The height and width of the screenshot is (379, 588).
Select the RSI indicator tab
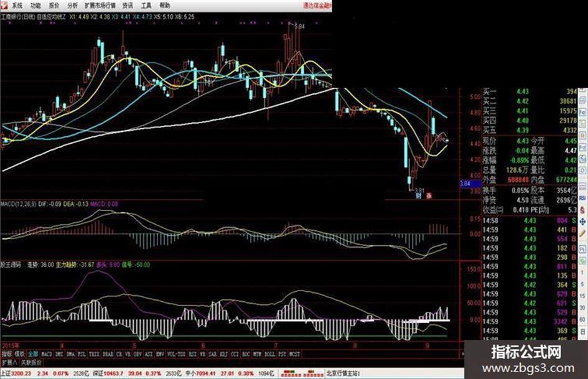[192, 354]
